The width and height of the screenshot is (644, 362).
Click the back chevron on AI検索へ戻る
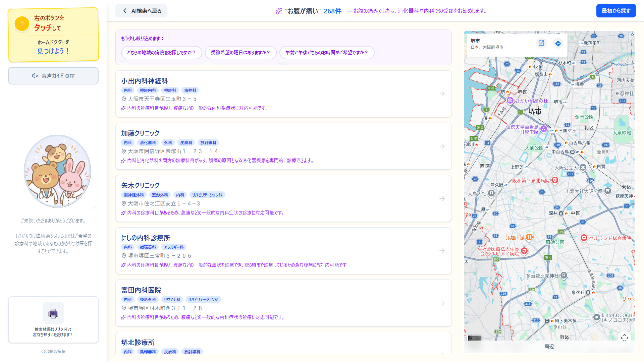click(x=124, y=10)
